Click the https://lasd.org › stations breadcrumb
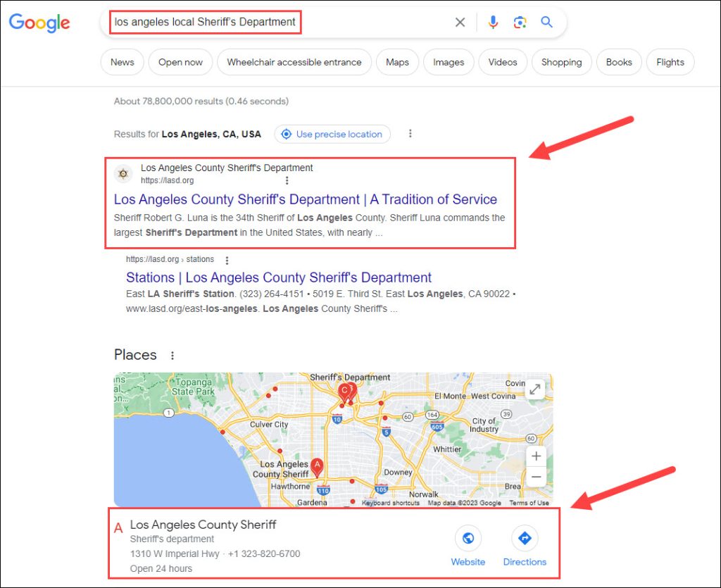The height and width of the screenshot is (588, 721). click(170, 259)
